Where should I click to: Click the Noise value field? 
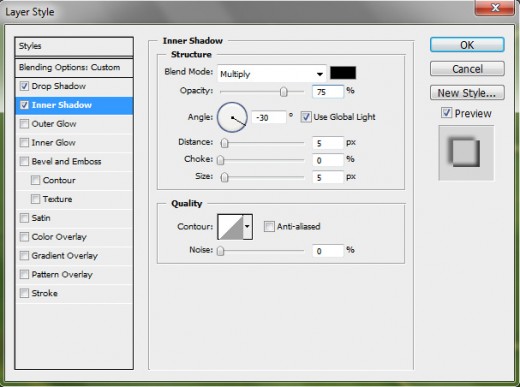point(328,251)
